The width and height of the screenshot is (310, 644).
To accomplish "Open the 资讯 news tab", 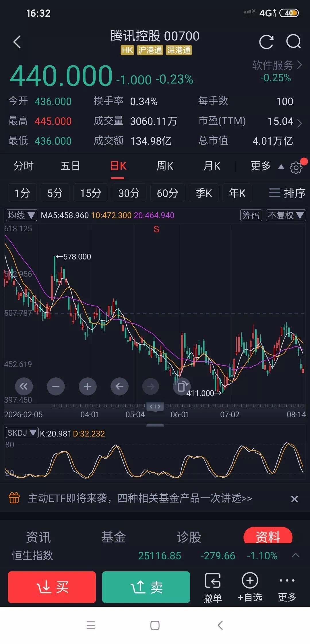I will (38, 537).
